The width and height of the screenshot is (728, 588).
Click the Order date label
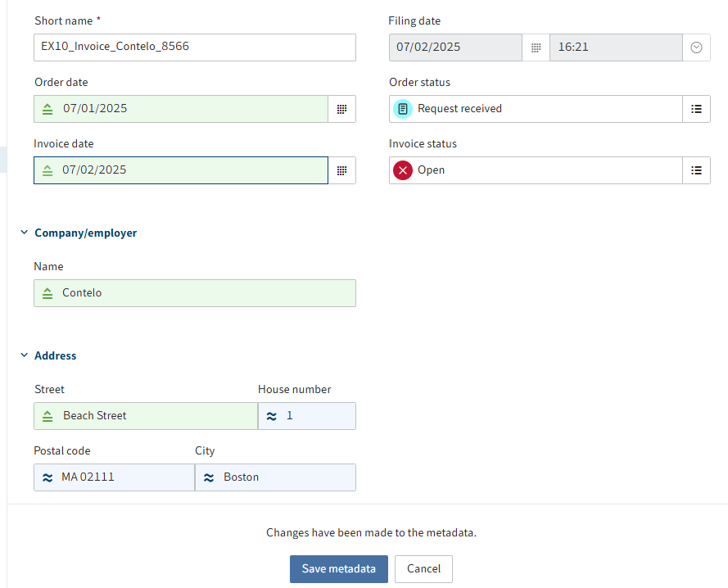pyautogui.click(x=61, y=82)
